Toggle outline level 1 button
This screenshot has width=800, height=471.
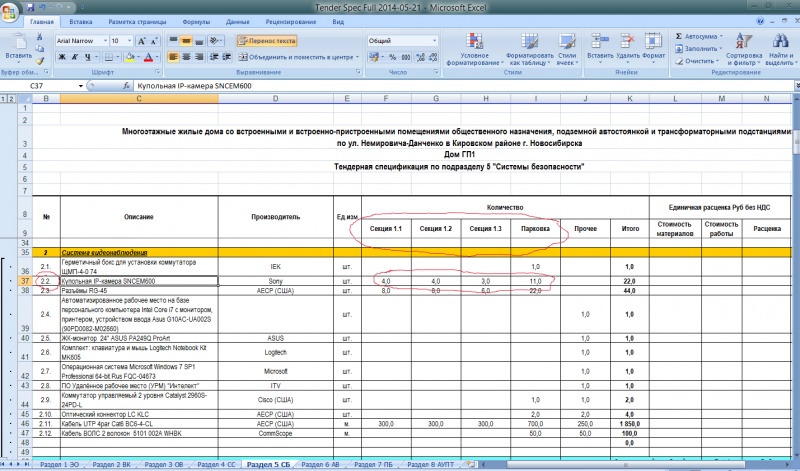(4, 99)
